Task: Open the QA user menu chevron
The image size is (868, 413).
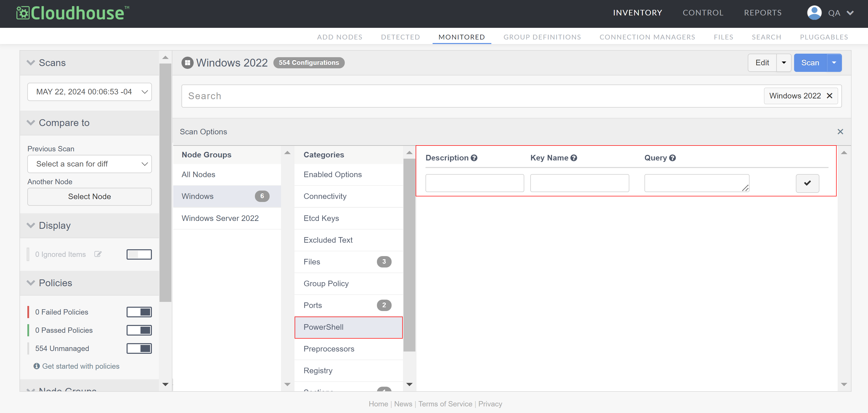Action: 850,13
